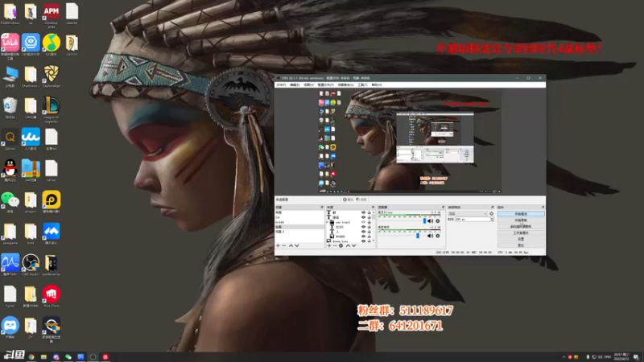Image resolution: width=644 pixels, height=362 pixels.
Task: Open OBS Settings from Controls dock
Action: (x=521, y=239)
